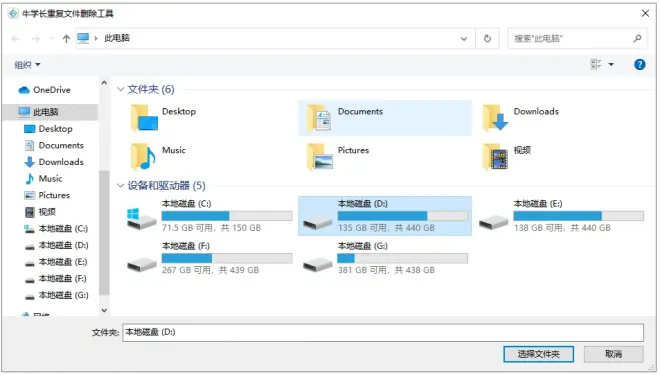Refresh the current location
This screenshot has width=660, height=375.
[x=487, y=39]
